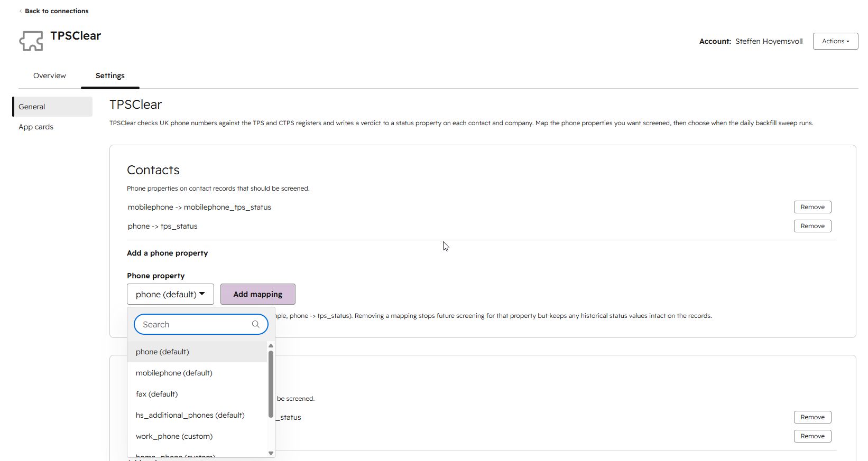The width and height of the screenshot is (868, 461).
Task: Click the mobilephone -> mobilephone_tps_status mapping text
Action: coord(199,207)
